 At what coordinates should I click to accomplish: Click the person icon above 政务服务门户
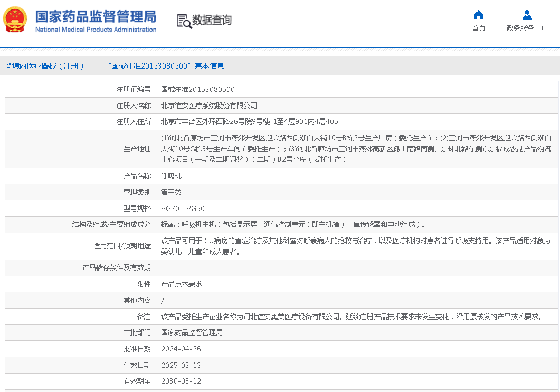coord(527,15)
